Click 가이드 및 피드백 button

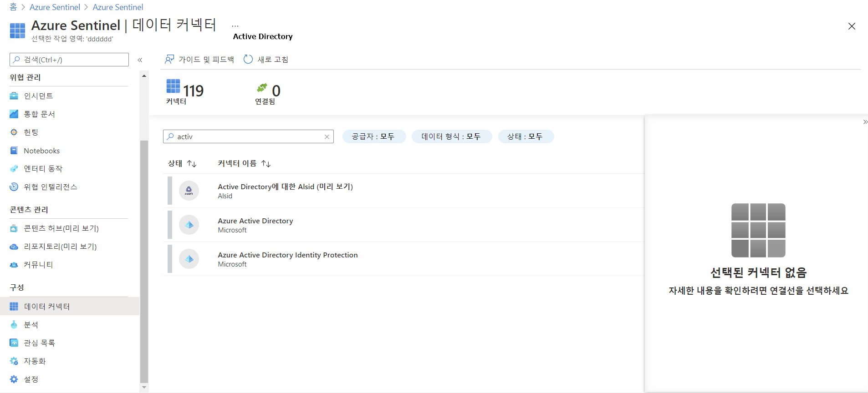tap(199, 60)
